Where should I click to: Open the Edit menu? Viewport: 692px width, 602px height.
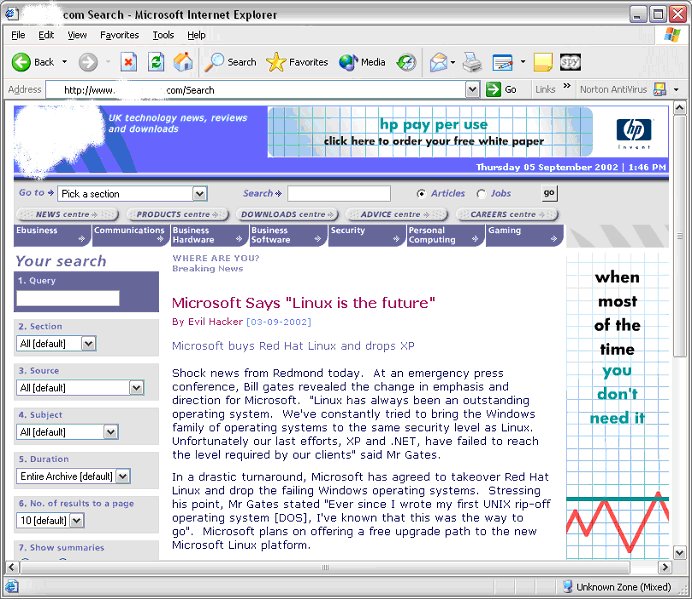pyautogui.click(x=46, y=35)
